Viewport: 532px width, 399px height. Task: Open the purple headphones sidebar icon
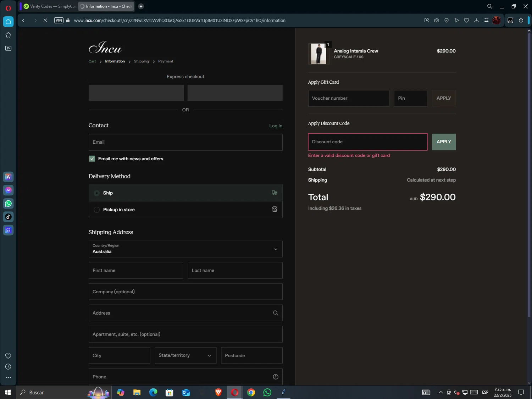8,231
